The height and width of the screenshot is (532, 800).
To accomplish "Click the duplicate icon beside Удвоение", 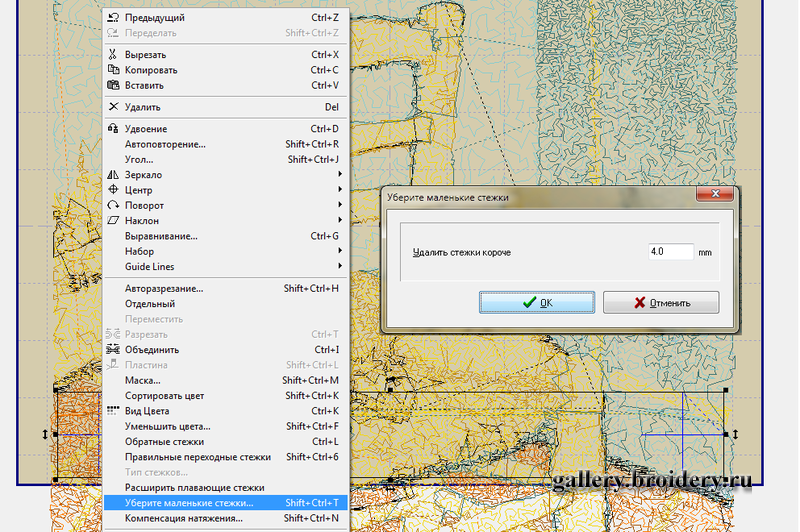I will tap(113, 129).
